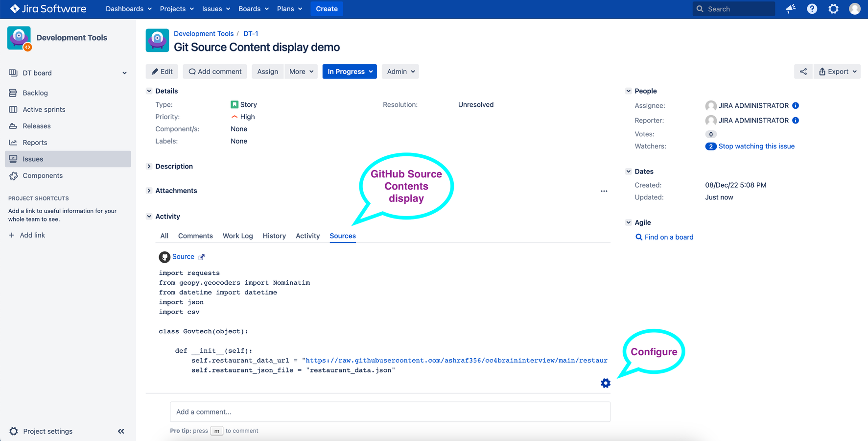Expand the DT board switcher chevron
This screenshot has width=868, height=441.
click(124, 73)
